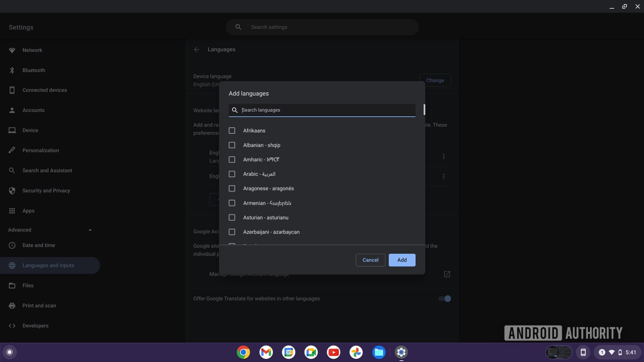Open Chrome Settings icon in taskbar

click(x=401, y=352)
